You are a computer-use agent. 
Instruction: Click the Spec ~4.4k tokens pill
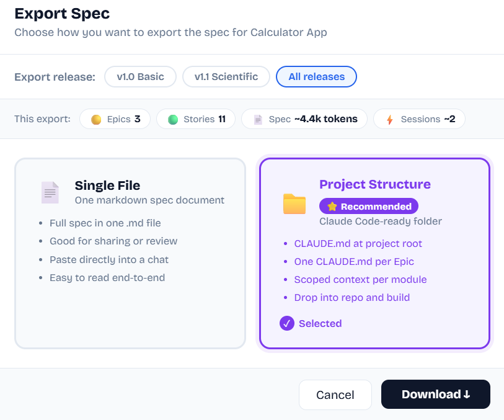pos(304,119)
